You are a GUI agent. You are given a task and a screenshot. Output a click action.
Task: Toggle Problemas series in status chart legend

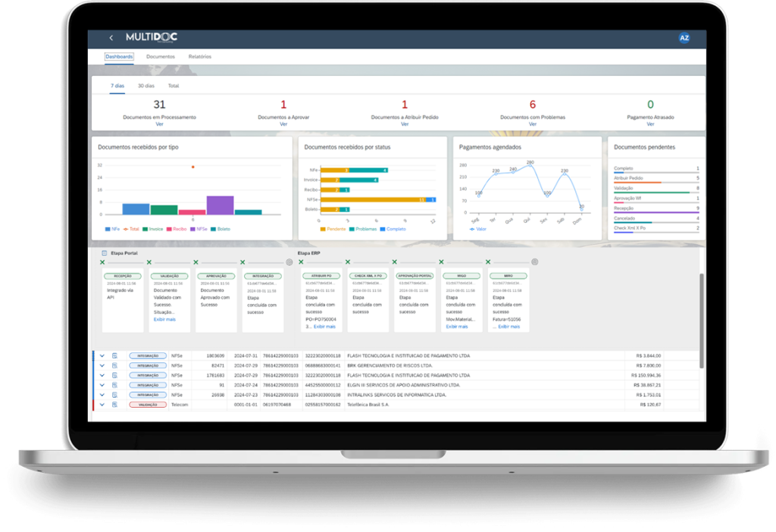point(362,228)
